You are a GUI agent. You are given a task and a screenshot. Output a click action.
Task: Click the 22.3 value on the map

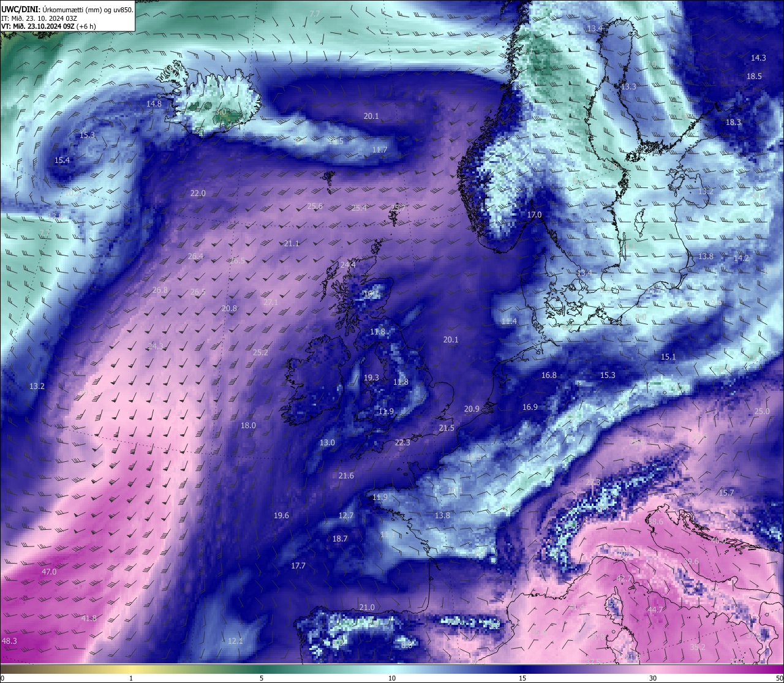click(x=402, y=442)
